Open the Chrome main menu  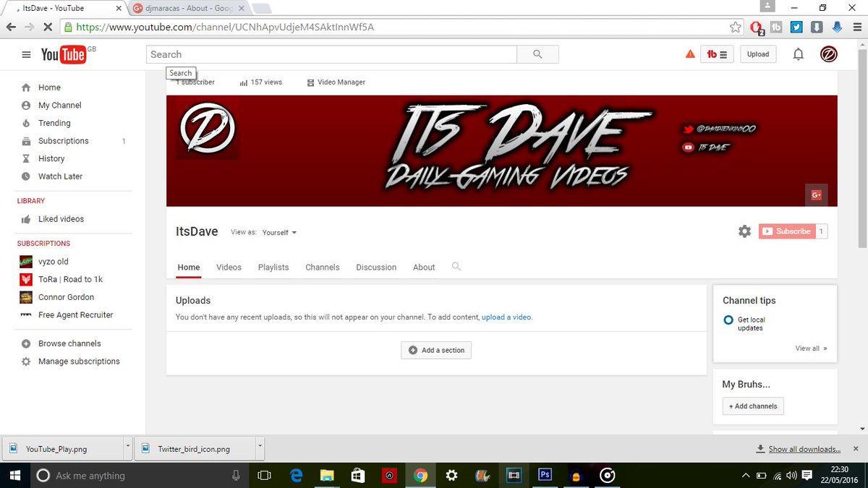point(856,27)
